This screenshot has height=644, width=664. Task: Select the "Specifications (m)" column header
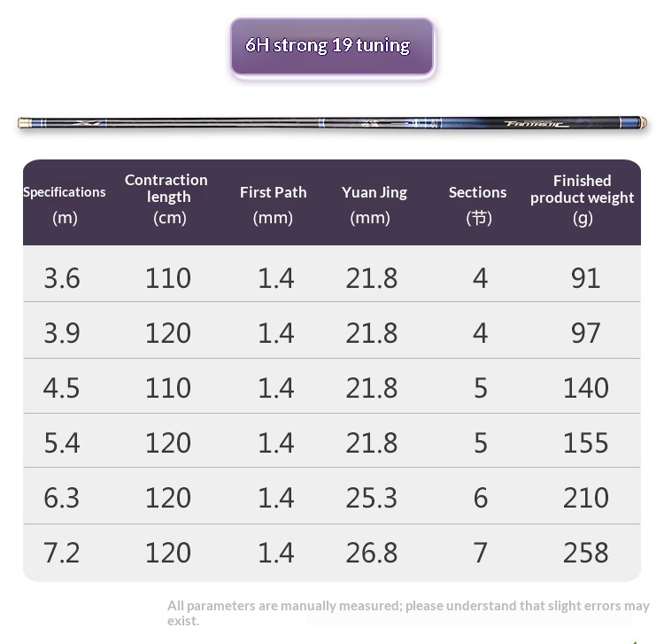pyautogui.click(x=65, y=204)
